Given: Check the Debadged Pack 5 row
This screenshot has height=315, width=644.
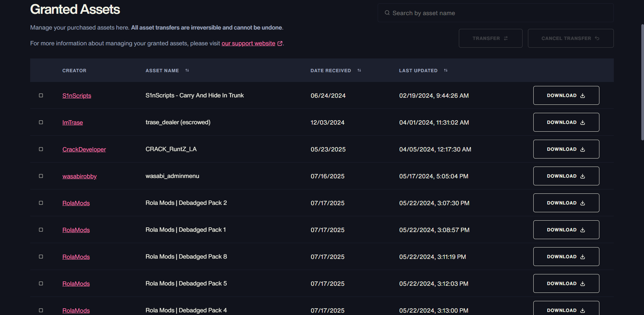Looking at the screenshot, I should tap(41, 283).
